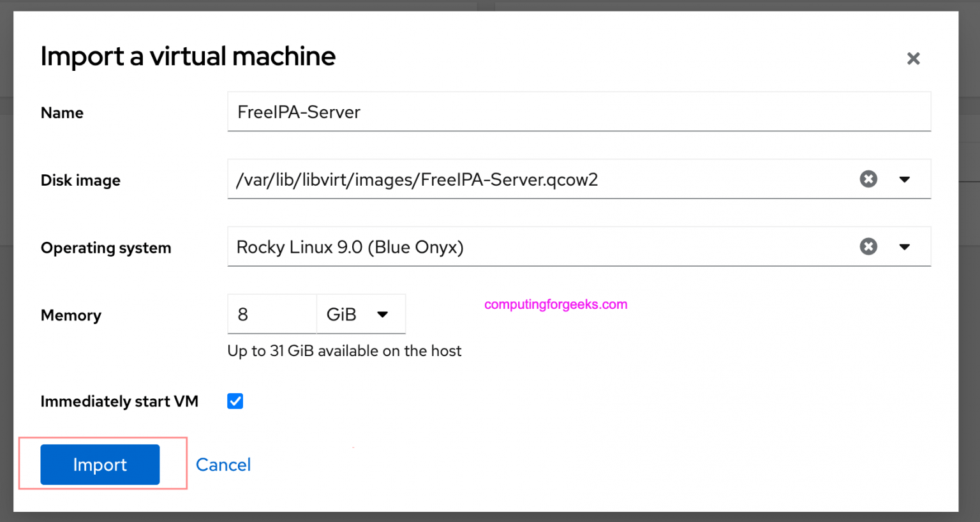The height and width of the screenshot is (522, 980).
Task: Click the operating system text field
Action: tap(510, 246)
